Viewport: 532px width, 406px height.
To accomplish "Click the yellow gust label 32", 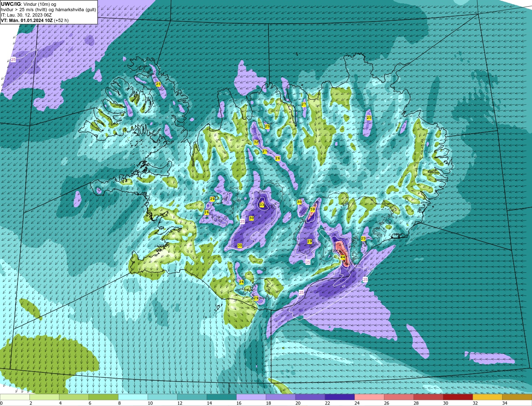I will point(256,142).
